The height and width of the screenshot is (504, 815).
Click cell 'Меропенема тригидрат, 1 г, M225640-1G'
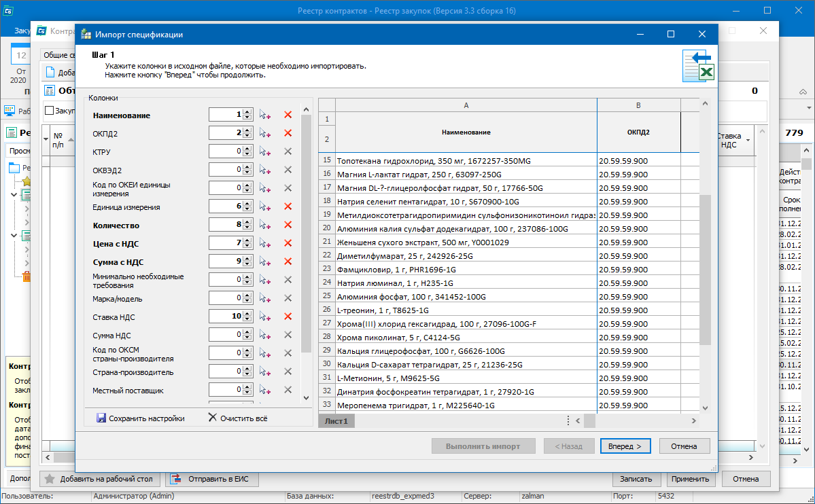466,406
